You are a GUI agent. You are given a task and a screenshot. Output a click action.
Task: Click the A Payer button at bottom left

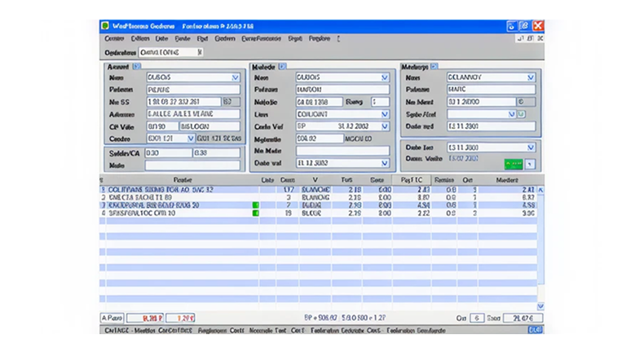(112, 318)
